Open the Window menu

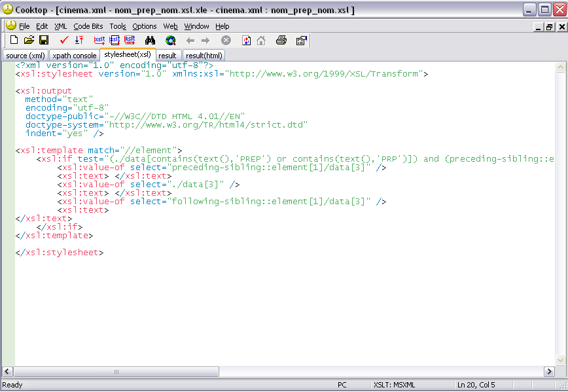196,26
